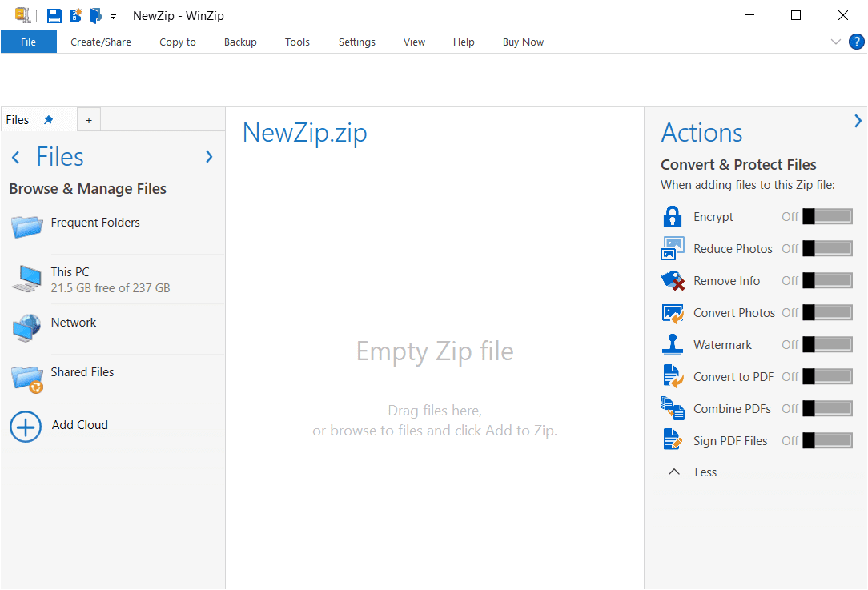Click the WinZip app icon in title bar
The height and width of the screenshot is (590, 868).
[x=22, y=15]
